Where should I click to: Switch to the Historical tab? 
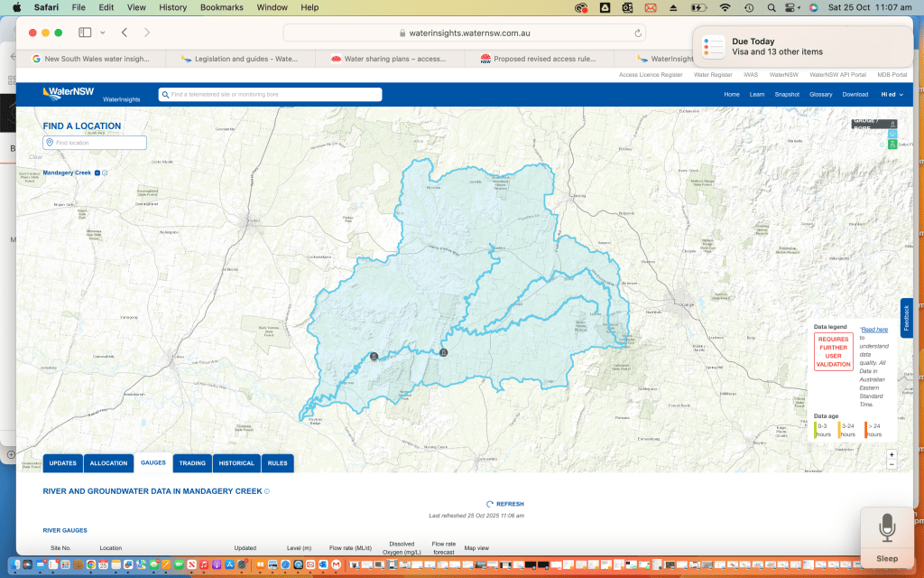[236, 463]
